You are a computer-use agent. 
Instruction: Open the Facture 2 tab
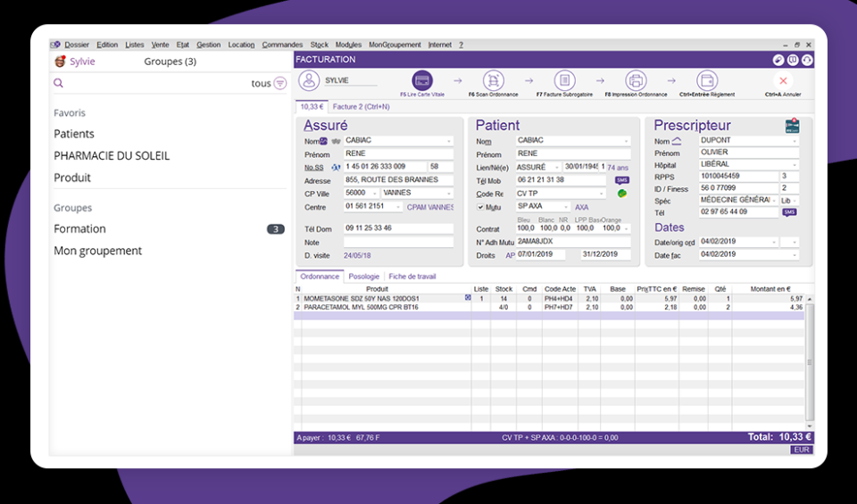point(361,107)
